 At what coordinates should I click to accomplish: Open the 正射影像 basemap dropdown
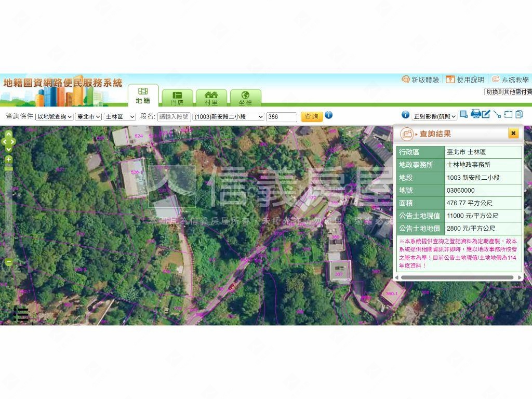pos(434,116)
